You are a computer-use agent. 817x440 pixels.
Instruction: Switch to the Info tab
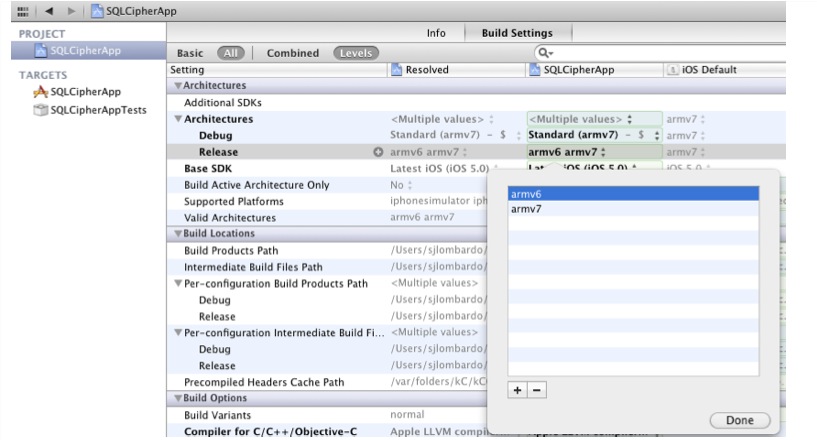[436, 33]
